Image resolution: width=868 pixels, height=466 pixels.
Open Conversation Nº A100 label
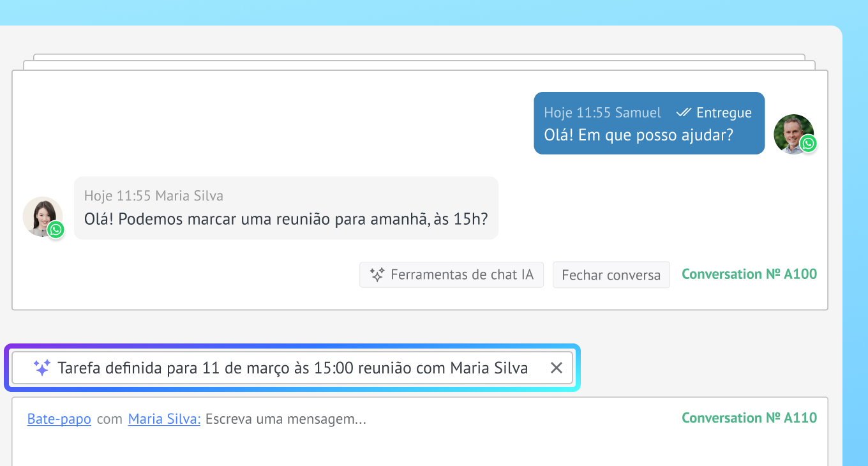[x=749, y=274]
